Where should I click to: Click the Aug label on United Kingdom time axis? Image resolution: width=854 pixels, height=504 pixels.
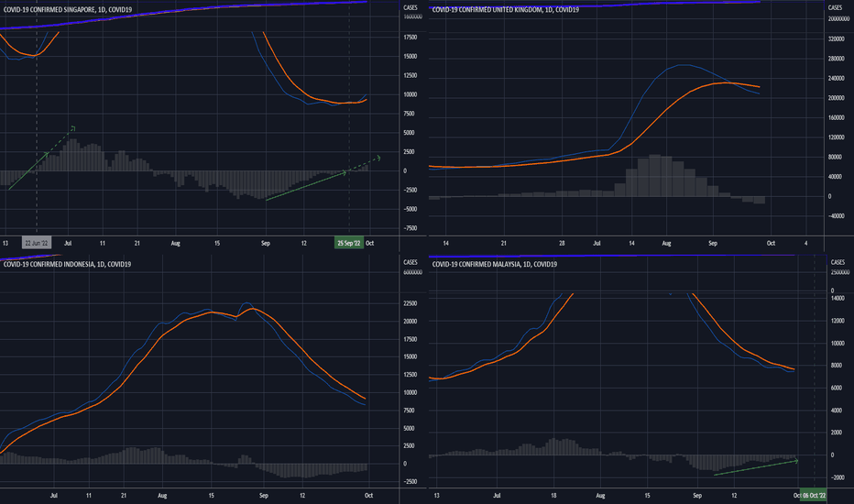666,244
